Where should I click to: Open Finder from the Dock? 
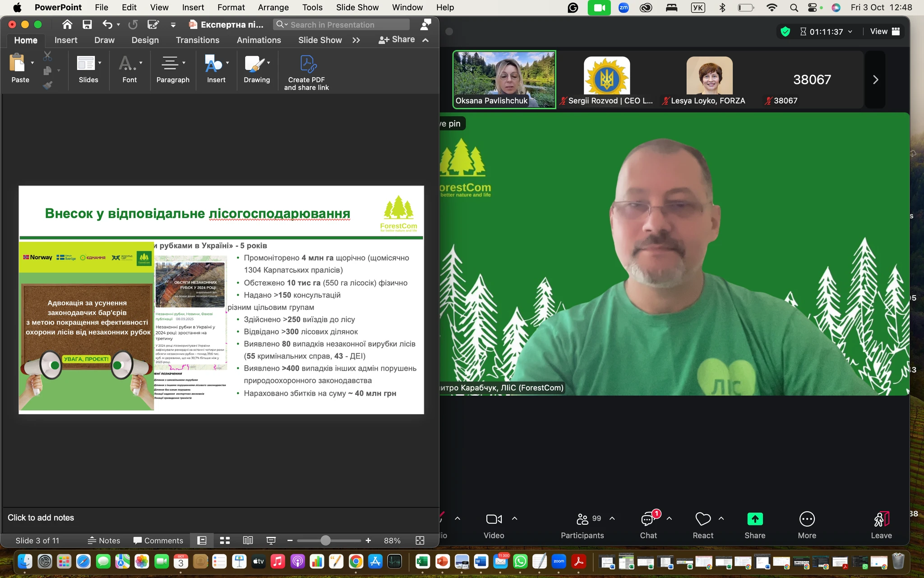pyautogui.click(x=25, y=561)
